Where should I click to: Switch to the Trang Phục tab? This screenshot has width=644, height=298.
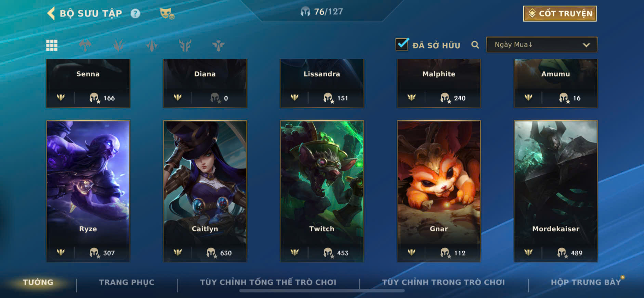pos(127,282)
